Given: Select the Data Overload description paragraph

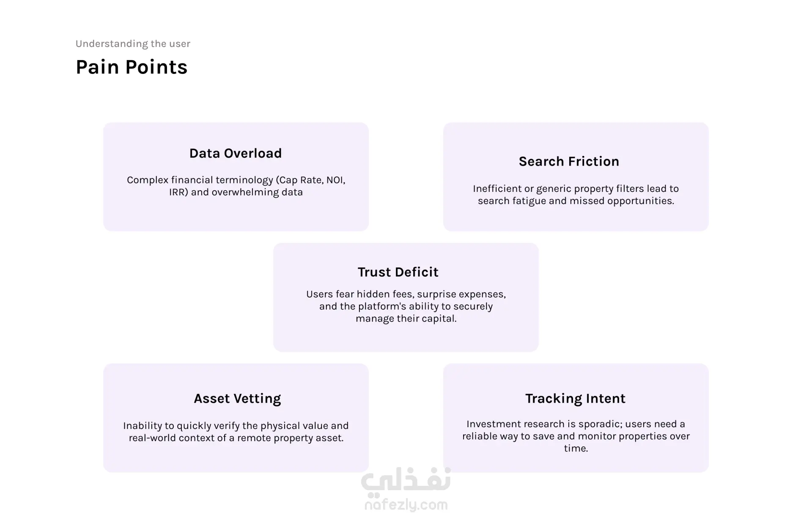Looking at the screenshot, I should click(236, 186).
